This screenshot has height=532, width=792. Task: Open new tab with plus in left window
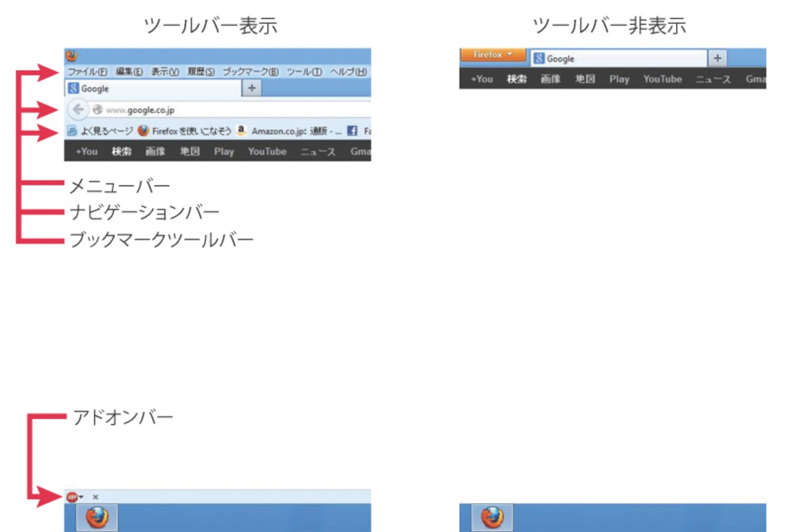[x=252, y=88]
